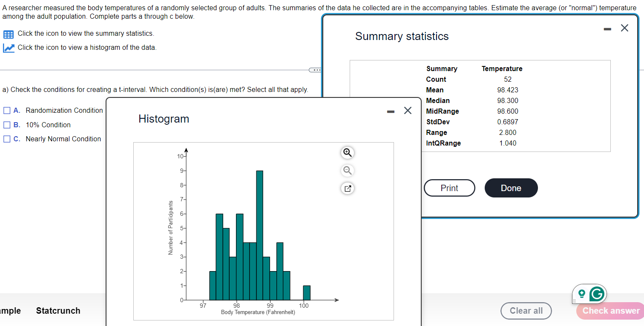Click the Grammarly lightbulb suggestion badge

point(581,293)
